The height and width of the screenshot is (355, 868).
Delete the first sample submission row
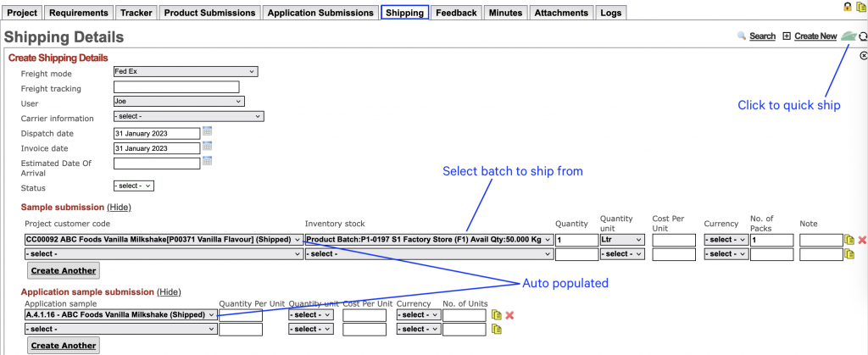tap(862, 240)
